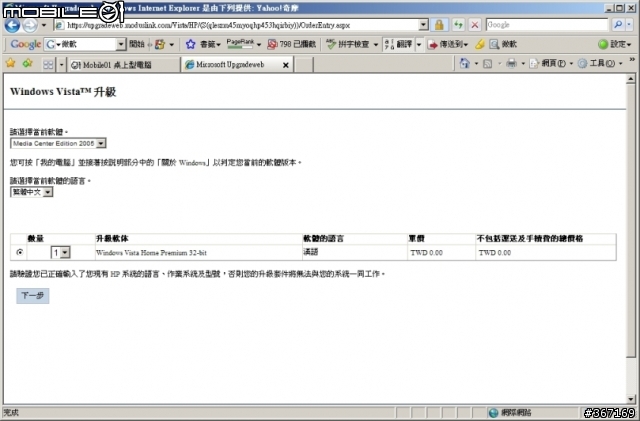Open the Google toolbar news/mail icon

(x=160, y=44)
